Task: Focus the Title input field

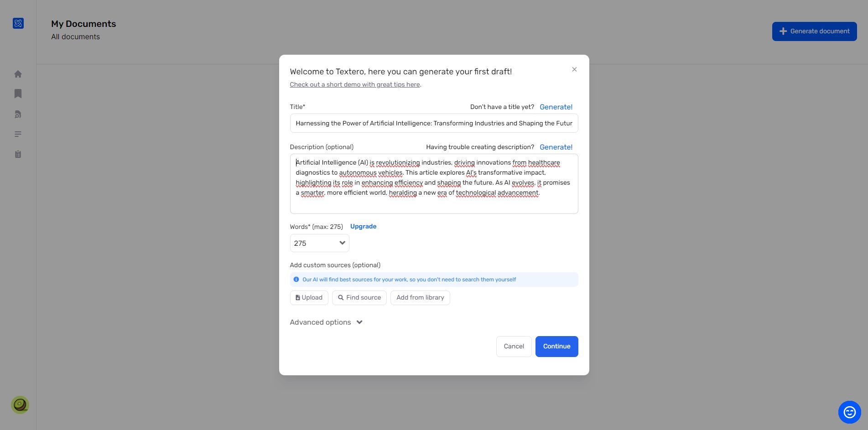Action: click(x=434, y=123)
